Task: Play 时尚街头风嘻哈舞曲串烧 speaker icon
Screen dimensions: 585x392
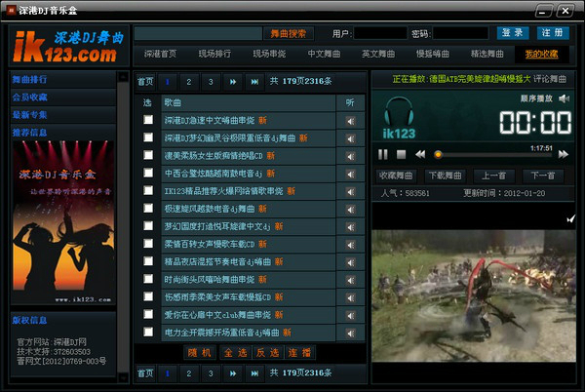Action: [x=350, y=280]
